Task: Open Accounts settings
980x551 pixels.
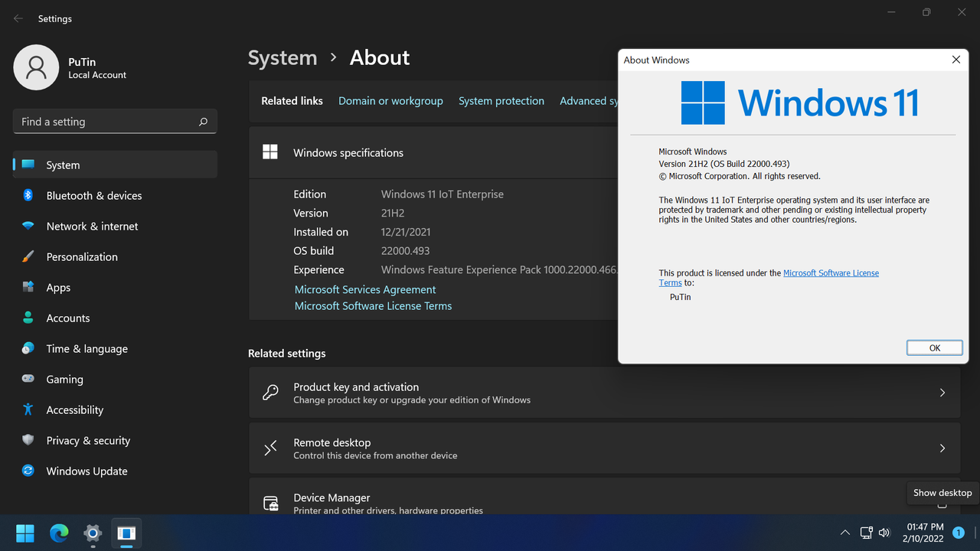Action: [x=115, y=318]
